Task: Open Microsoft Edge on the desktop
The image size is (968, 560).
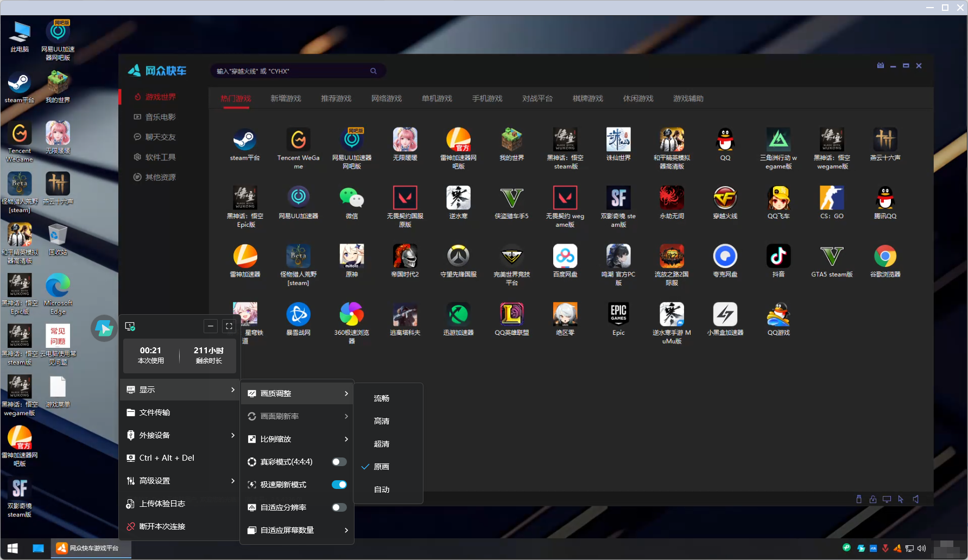Action: tap(58, 294)
